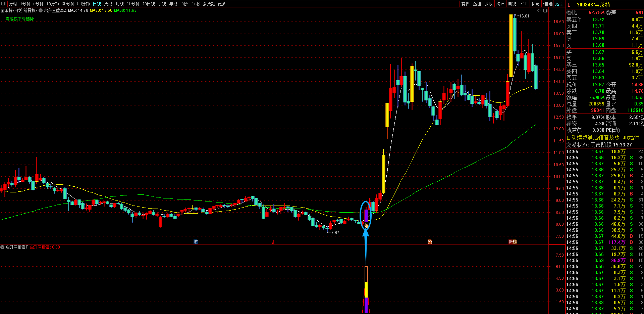Switch to the 周线 weekly period
Screen dimensions: 644x314
[x=108, y=4]
